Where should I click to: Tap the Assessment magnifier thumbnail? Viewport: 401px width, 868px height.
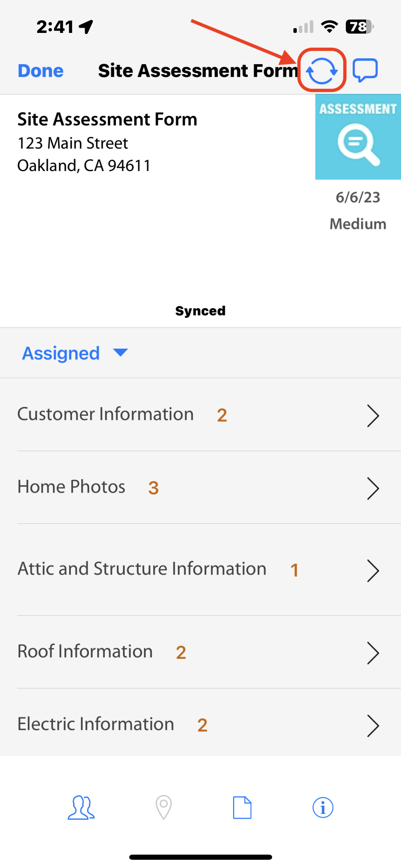pos(358,137)
